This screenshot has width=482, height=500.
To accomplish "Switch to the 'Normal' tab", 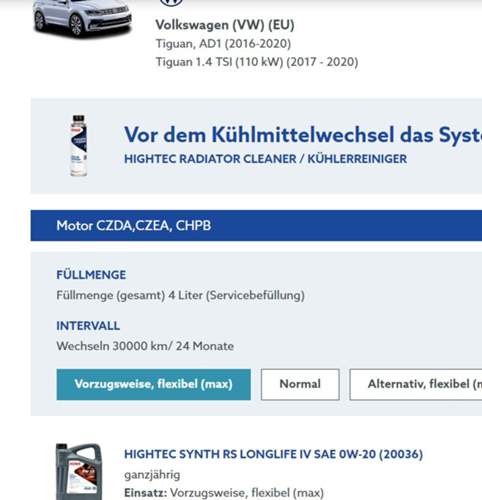I will click(x=300, y=384).
